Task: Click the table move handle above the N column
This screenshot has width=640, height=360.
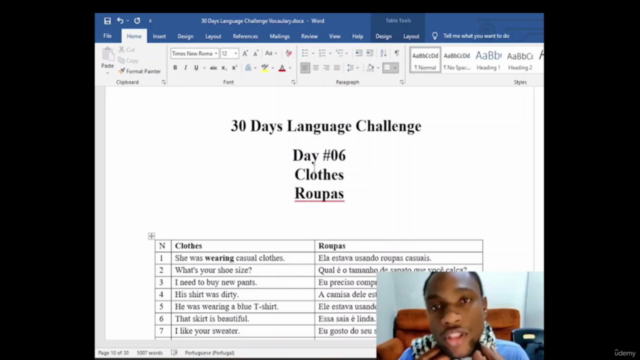Action: coord(151,236)
